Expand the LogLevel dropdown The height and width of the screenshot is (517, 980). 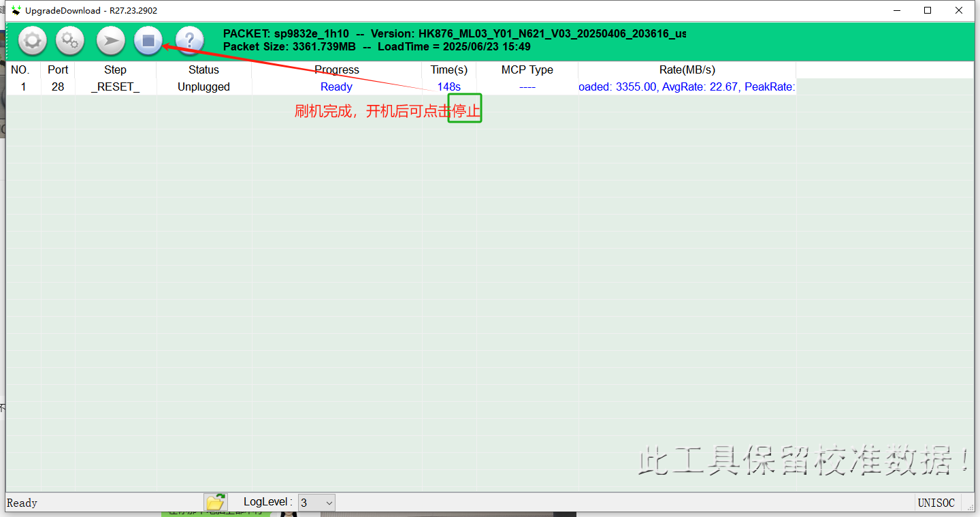pyautogui.click(x=329, y=503)
